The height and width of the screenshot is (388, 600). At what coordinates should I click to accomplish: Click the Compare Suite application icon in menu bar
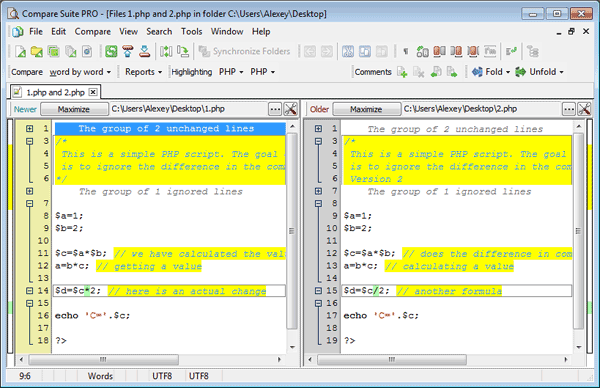coord(17,32)
